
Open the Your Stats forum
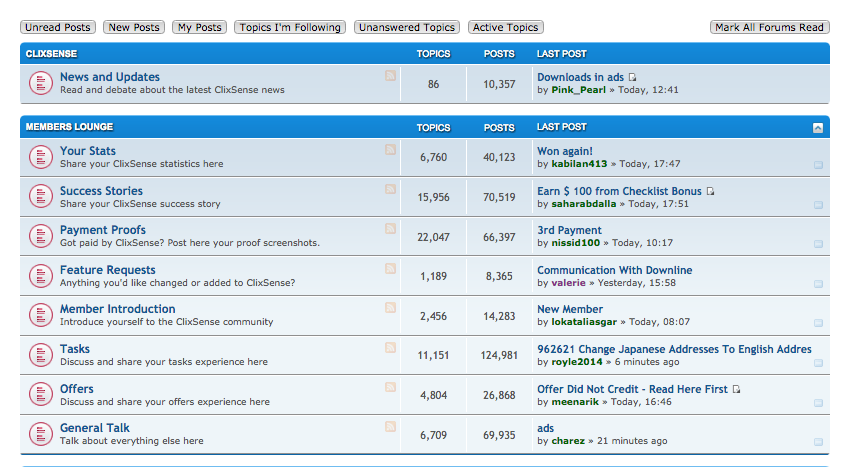tap(88, 151)
